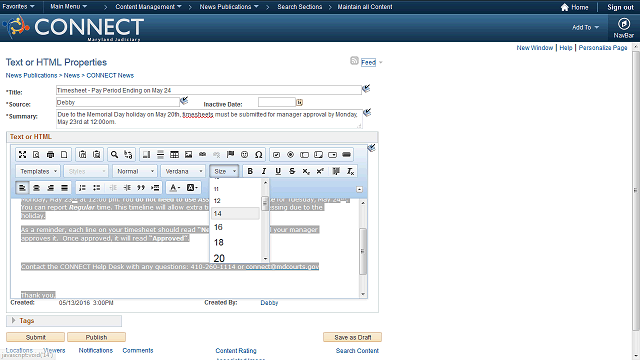Run spell check on the Title field
Viewport: 640px width, 360px height.
[x=366, y=88]
